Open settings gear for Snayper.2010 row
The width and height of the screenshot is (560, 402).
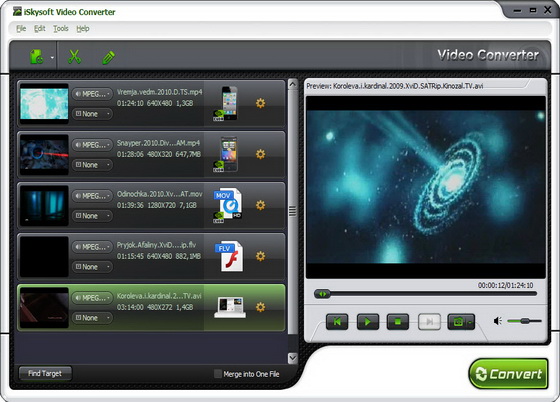260,154
